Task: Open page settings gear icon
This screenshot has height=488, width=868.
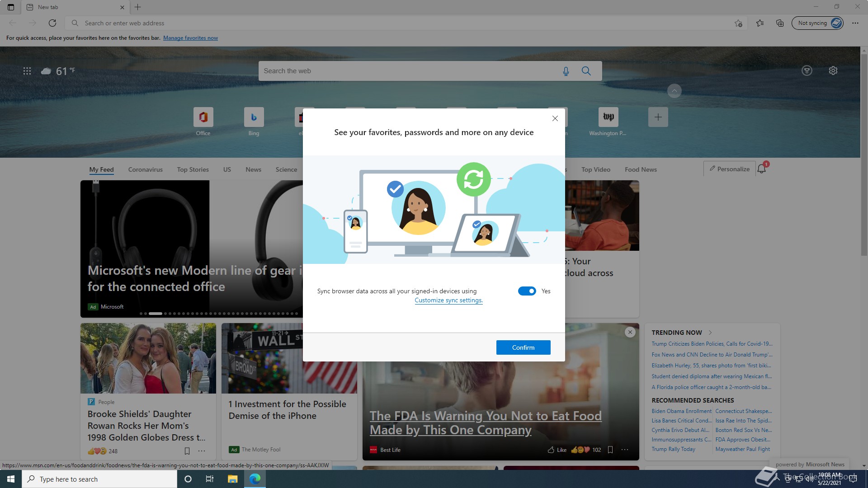Action: tap(833, 70)
